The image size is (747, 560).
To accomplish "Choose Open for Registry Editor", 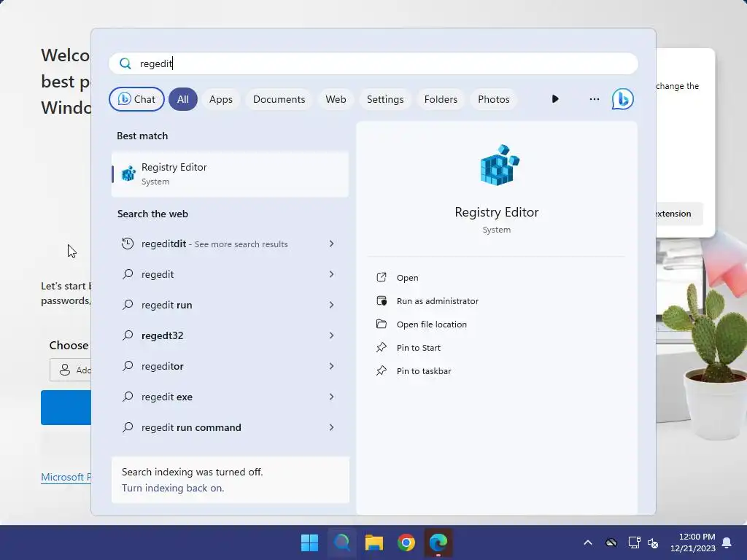I will pyautogui.click(x=407, y=278).
